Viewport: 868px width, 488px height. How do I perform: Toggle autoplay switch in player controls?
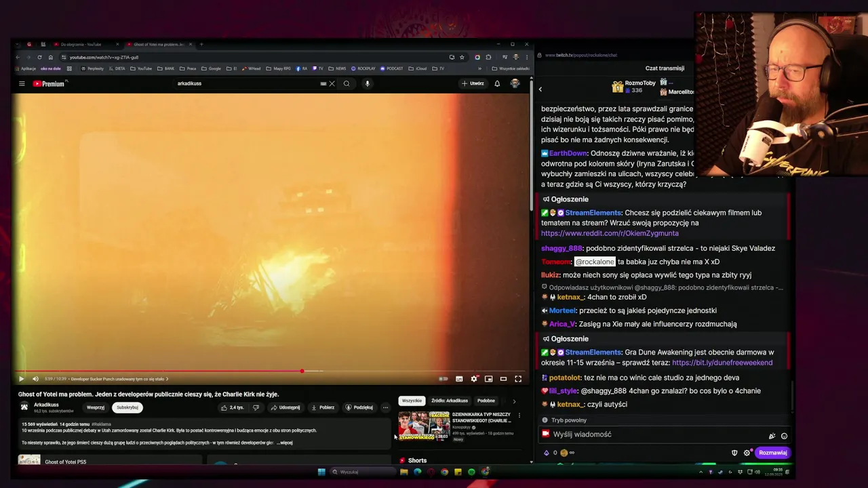[443, 379]
